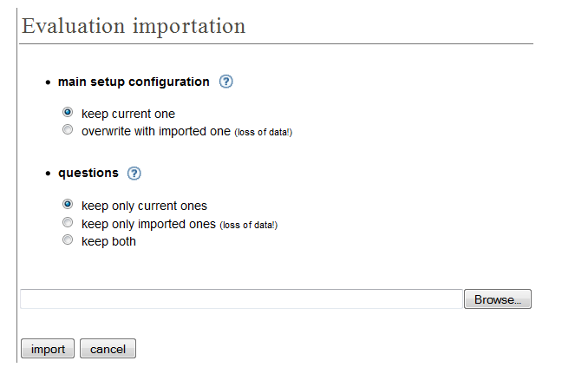Click the 'keep both' label text
The height and width of the screenshot is (374, 588).
pyautogui.click(x=108, y=241)
